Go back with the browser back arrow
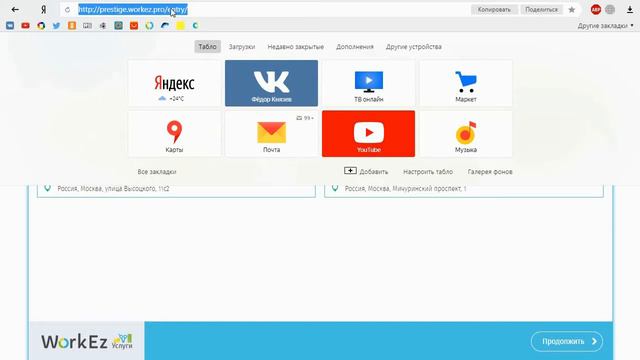This screenshot has height=360, width=640. pos(15,9)
